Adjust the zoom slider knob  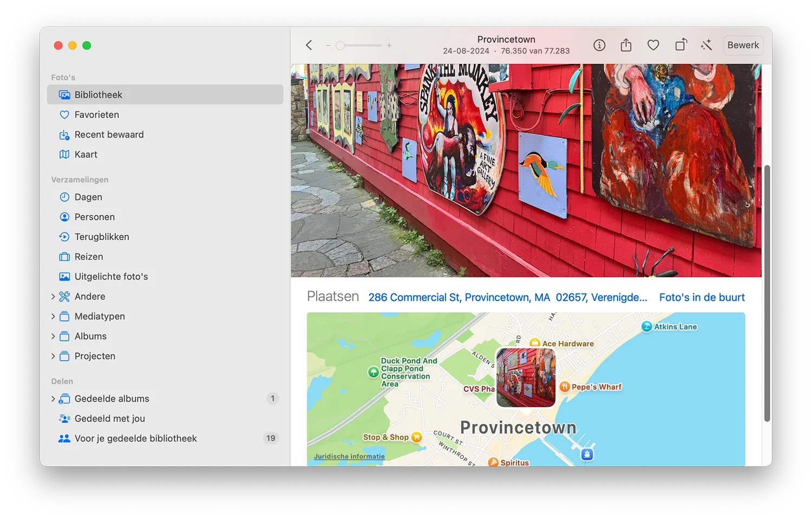(340, 45)
